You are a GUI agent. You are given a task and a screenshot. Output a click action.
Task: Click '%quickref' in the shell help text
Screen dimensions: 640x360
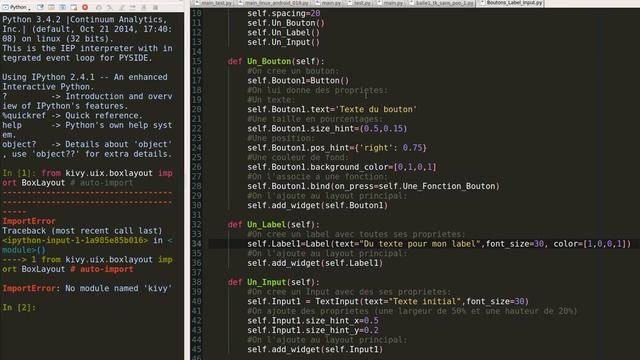tap(24, 116)
